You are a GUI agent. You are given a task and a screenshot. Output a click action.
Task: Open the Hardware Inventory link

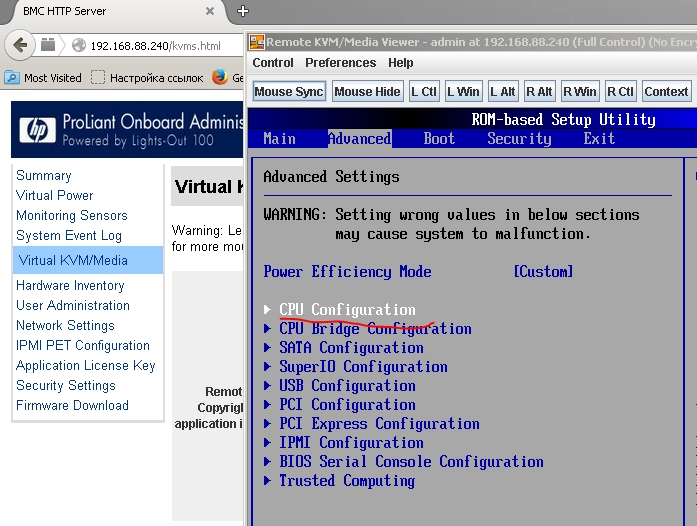click(70, 285)
